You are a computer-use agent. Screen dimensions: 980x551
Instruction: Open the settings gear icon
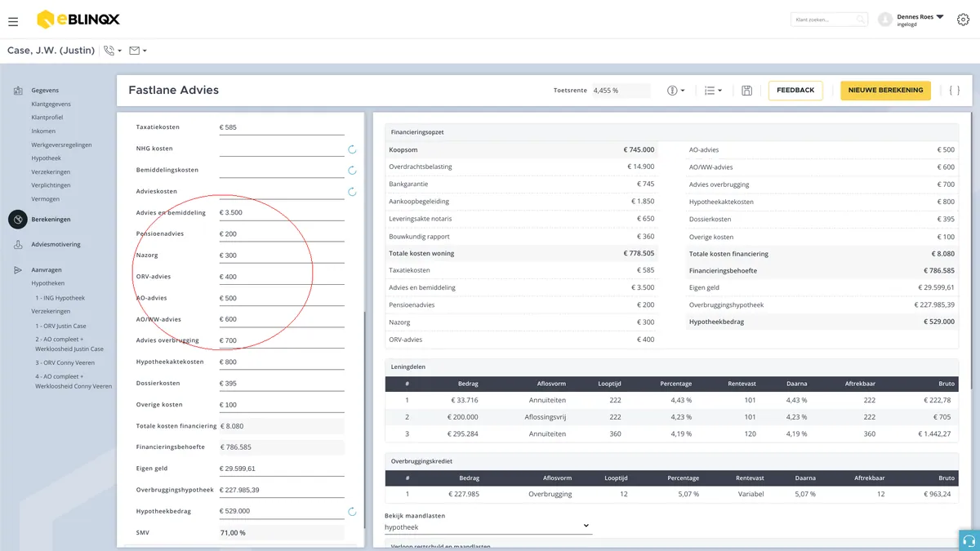point(963,20)
